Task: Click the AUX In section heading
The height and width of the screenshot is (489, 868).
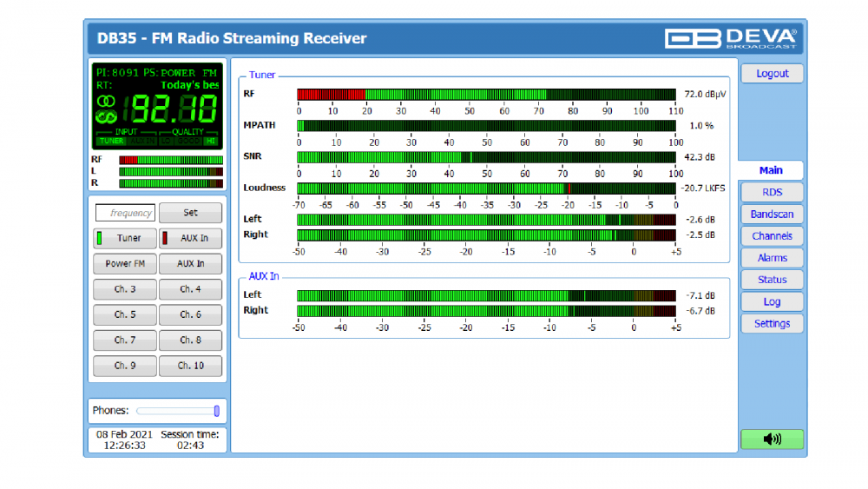Action: coord(264,276)
